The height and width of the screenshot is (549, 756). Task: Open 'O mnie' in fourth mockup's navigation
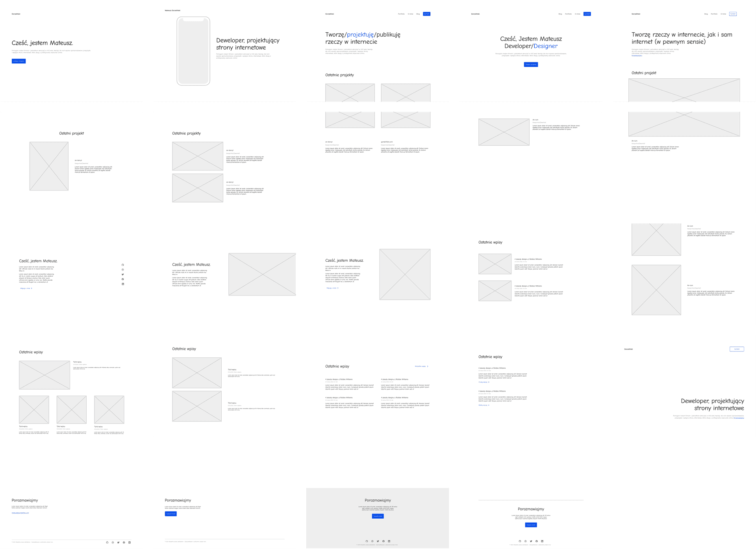(x=578, y=14)
